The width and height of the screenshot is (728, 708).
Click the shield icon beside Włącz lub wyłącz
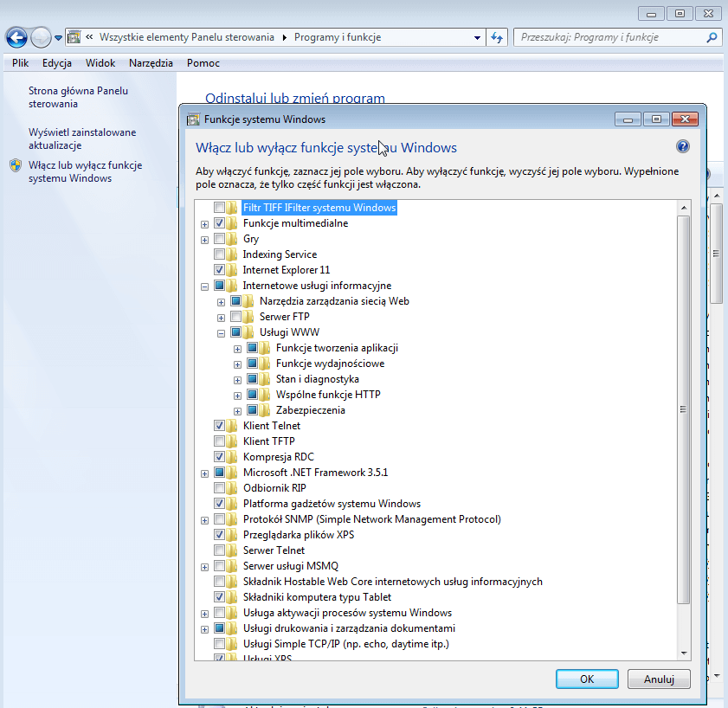[x=16, y=165]
